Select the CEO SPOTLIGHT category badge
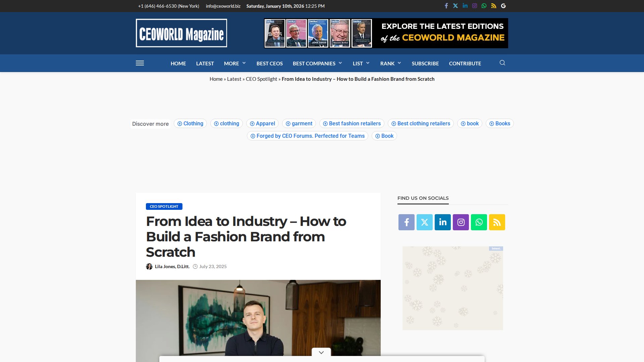 click(164, 206)
